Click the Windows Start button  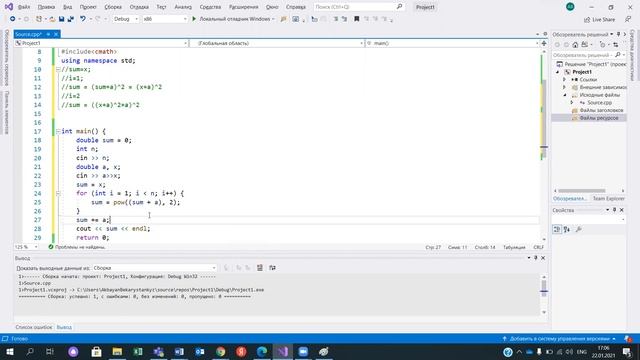pyautogui.click(x=9, y=351)
